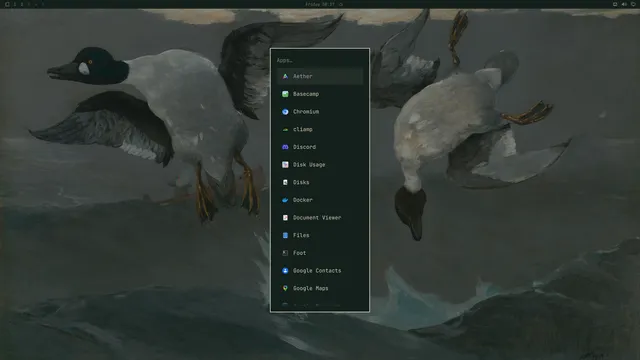
Task: Start Chromium using its blue icon
Action: coord(285,111)
